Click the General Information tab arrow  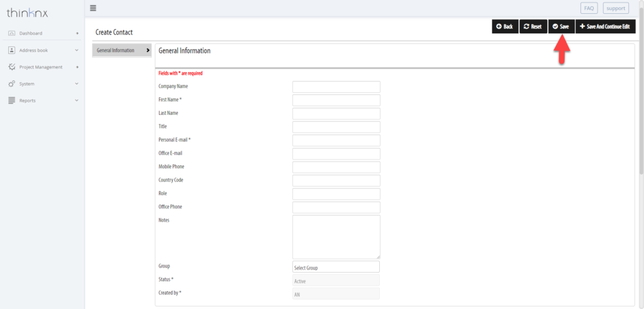(148, 50)
